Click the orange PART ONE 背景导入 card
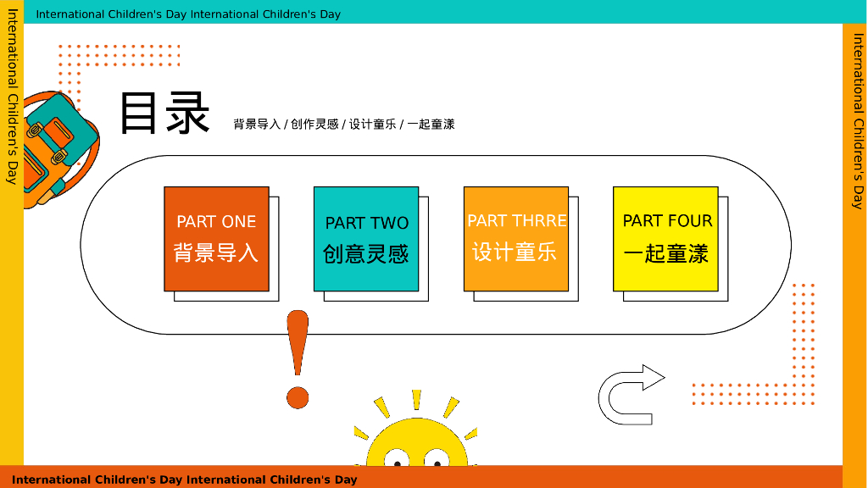This screenshot has height=488, width=868. pos(216,239)
